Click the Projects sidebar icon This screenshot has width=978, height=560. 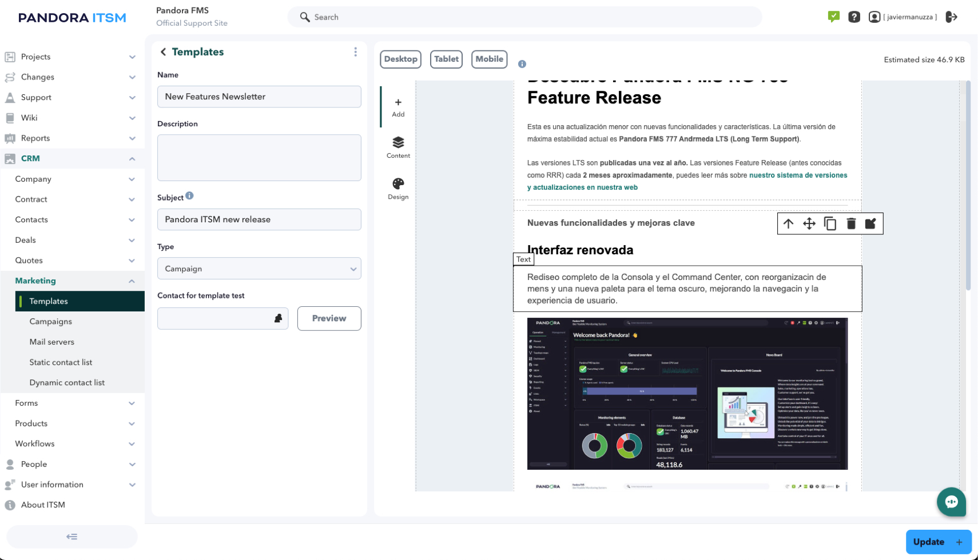(x=10, y=57)
